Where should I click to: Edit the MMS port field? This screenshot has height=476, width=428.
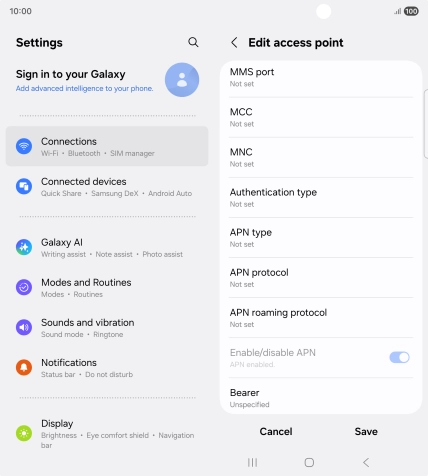321,78
